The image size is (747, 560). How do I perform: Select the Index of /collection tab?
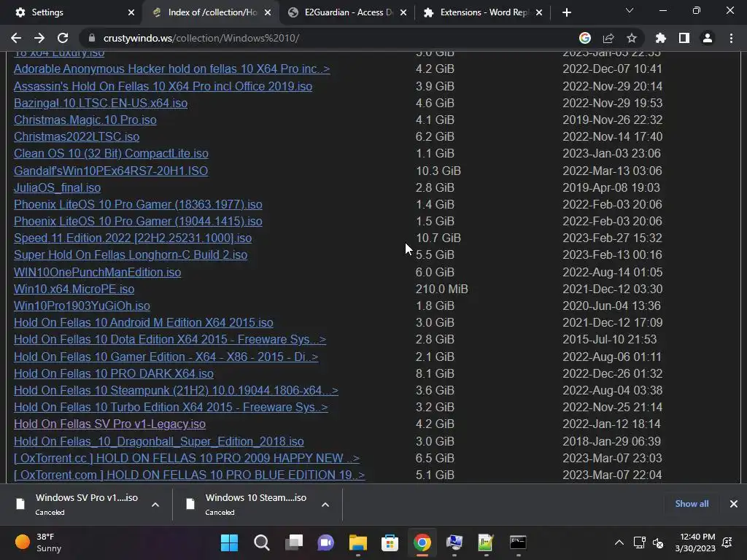pyautogui.click(x=212, y=12)
